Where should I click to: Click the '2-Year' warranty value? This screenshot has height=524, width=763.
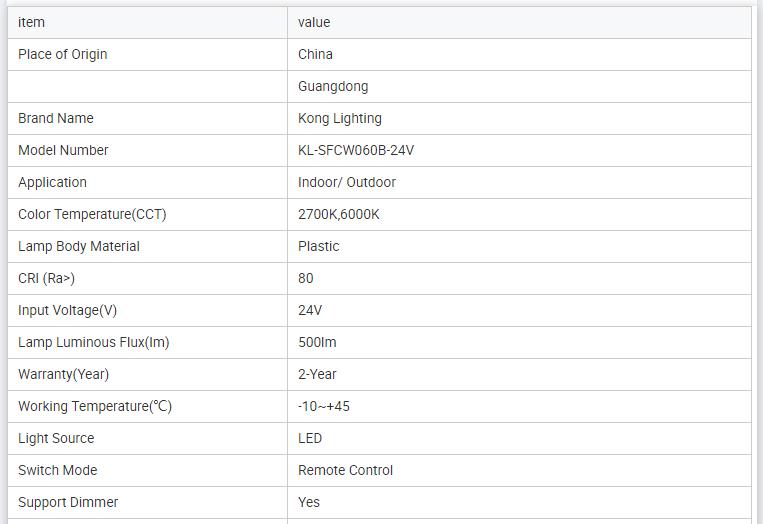point(317,374)
